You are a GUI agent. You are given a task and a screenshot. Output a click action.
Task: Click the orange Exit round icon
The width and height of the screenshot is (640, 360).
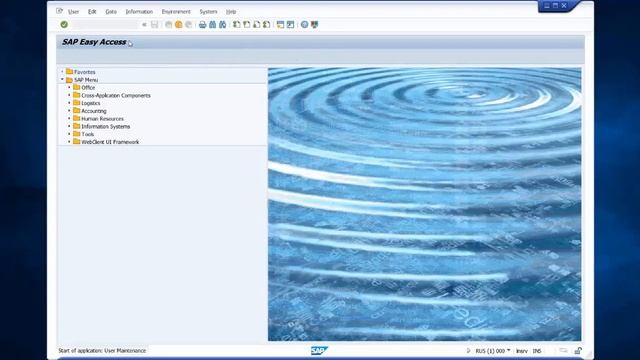click(x=178, y=24)
